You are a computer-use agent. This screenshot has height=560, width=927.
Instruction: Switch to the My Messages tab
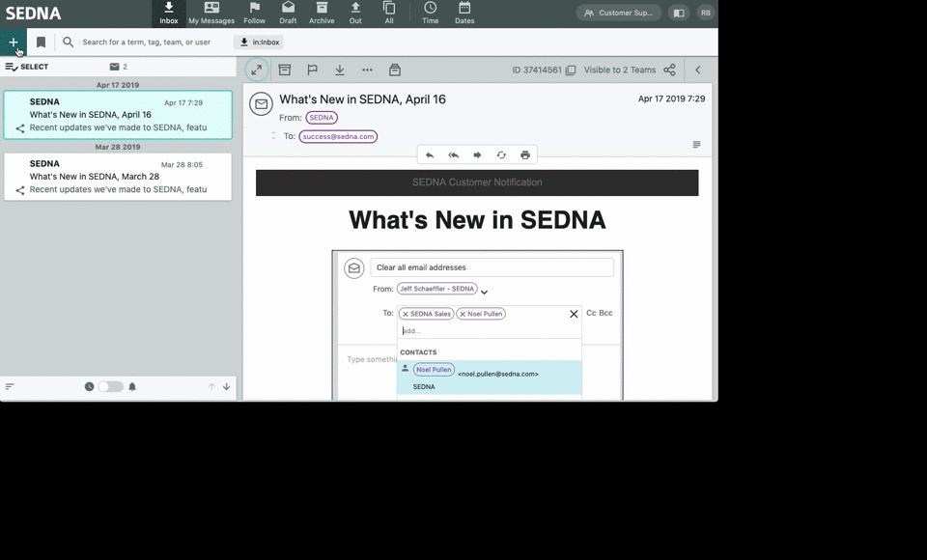(x=211, y=13)
